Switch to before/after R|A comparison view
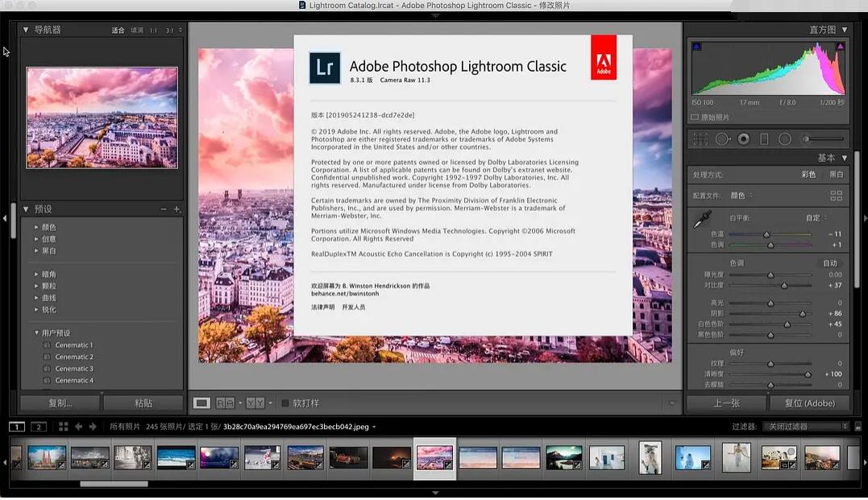Image resolution: width=868 pixels, height=500 pixels. [x=226, y=403]
